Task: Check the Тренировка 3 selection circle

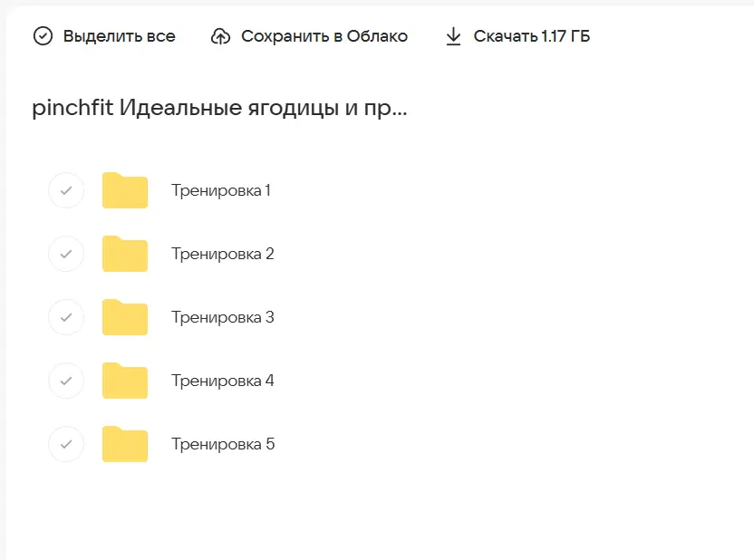Action: click(65, 317)
